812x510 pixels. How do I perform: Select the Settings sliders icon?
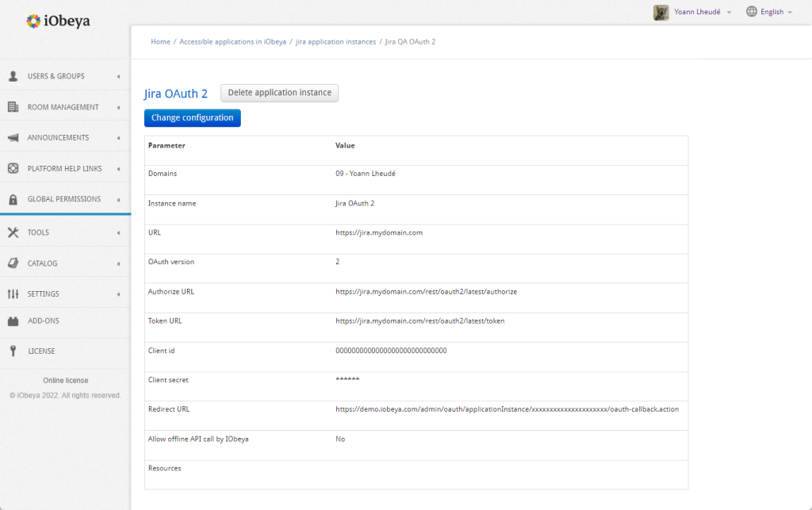point(13,293)
